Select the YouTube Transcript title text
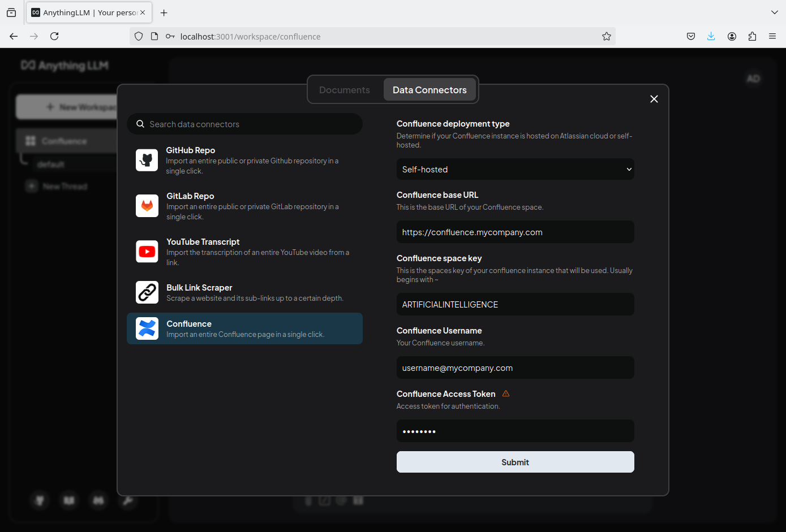This screenshot has width=786, height=532. coord(203,241)
